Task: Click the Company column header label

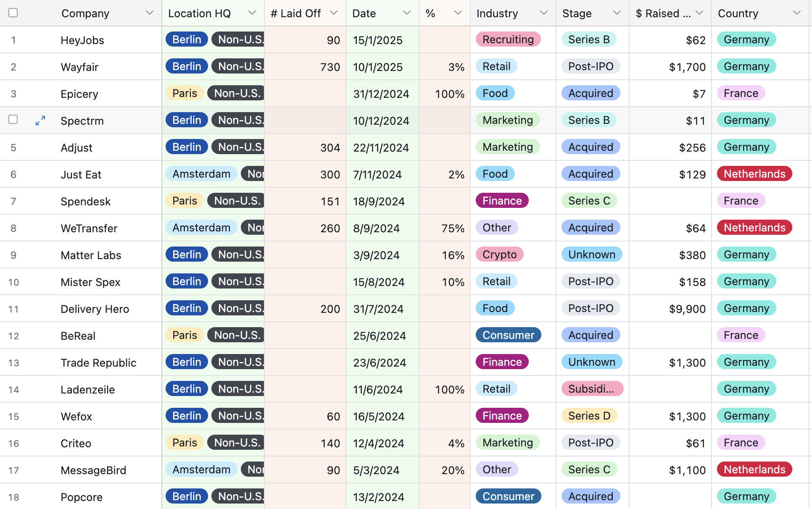Action: click(85, 13)
